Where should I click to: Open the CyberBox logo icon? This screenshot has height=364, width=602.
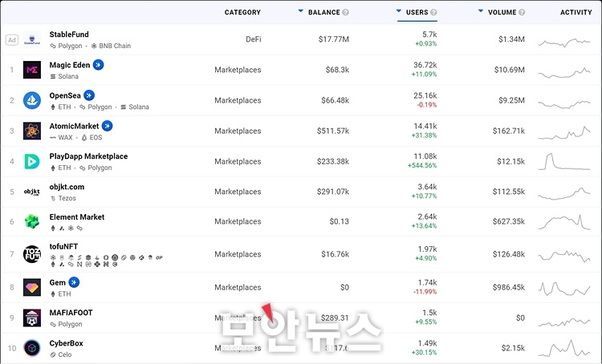point(32,348)
